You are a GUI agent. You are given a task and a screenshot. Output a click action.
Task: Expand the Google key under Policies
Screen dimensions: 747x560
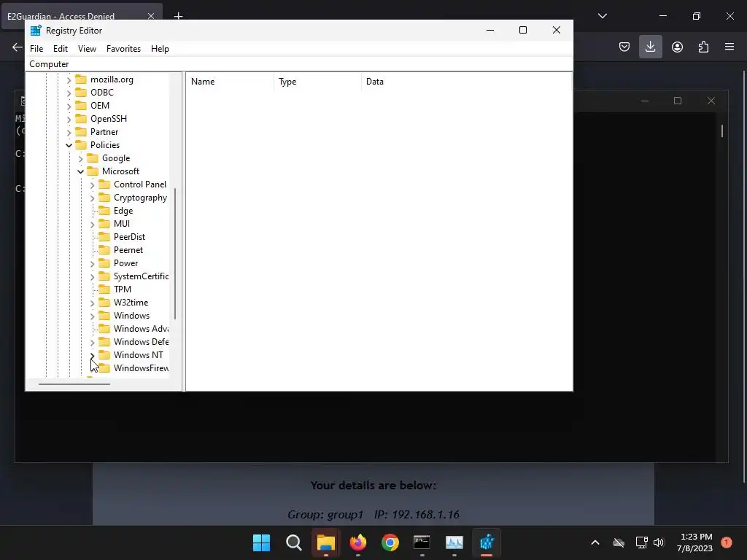click(80, 158)
